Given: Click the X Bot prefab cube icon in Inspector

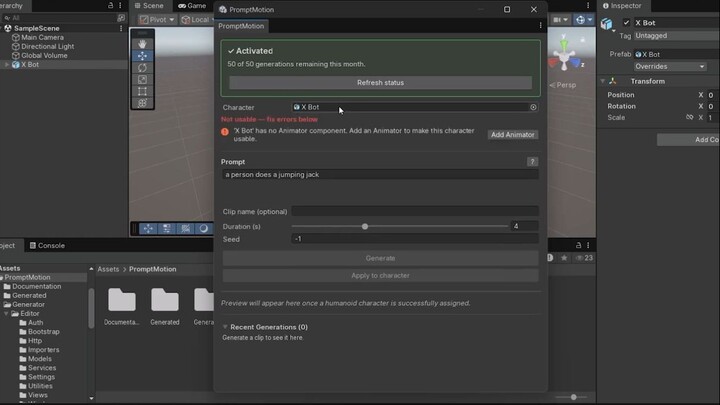Looking at the screenshot, I should tap(607, 23).
